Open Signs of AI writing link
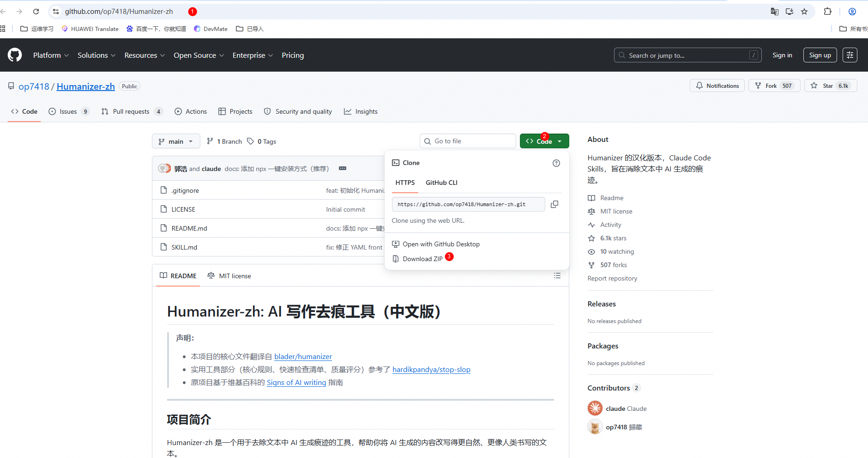 [296, 382]
